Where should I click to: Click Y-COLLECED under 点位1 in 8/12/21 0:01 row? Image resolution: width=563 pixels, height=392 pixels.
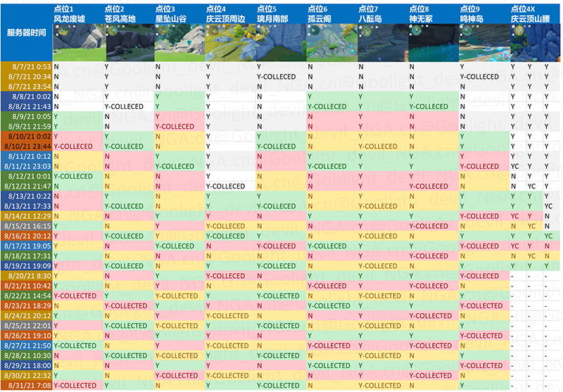(x=73, y=176)
